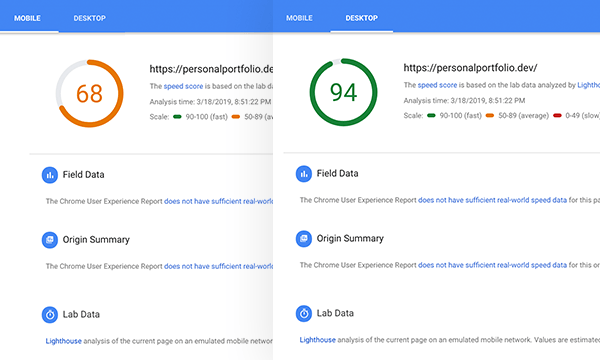Click the Origin Summary heading in left report
This screenshot has width=600, height=360.
pos(96,240)
